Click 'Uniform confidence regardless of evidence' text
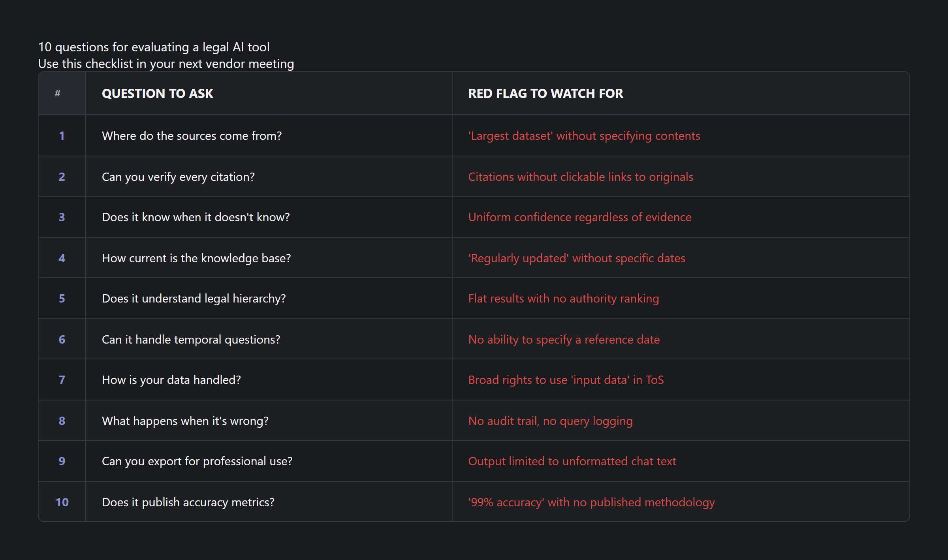This screenshot has width=948, height=560. point(579,217)
